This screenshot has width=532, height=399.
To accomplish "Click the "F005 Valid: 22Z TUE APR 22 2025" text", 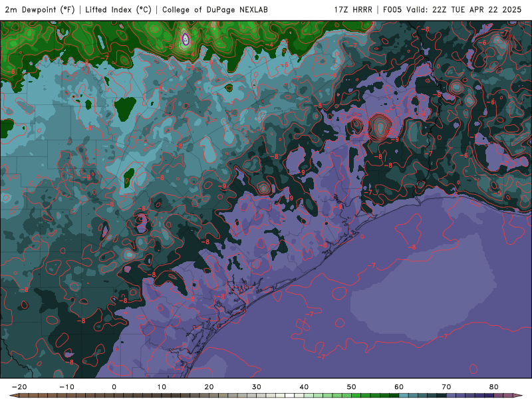I will click(452, 10).
